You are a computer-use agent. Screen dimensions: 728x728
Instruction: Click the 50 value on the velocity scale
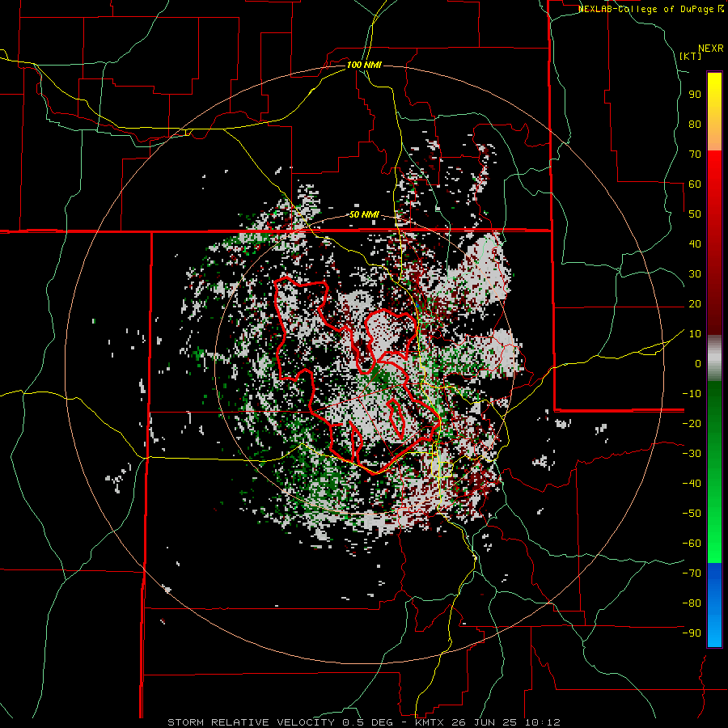pos(695,214)
